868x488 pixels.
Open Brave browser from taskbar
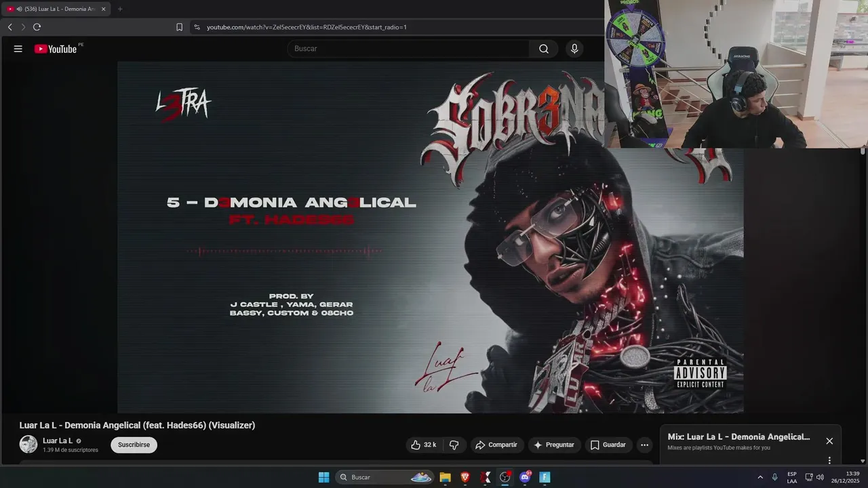pos(465,477)
